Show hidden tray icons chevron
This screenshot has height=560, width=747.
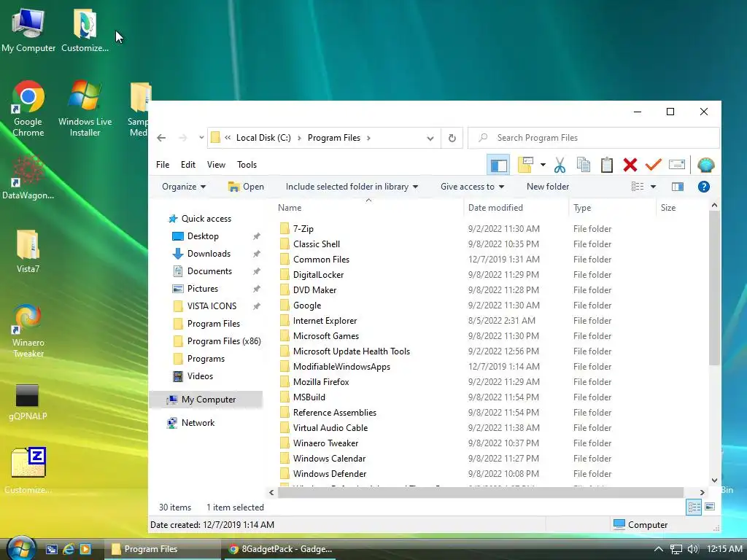(659, 549)
